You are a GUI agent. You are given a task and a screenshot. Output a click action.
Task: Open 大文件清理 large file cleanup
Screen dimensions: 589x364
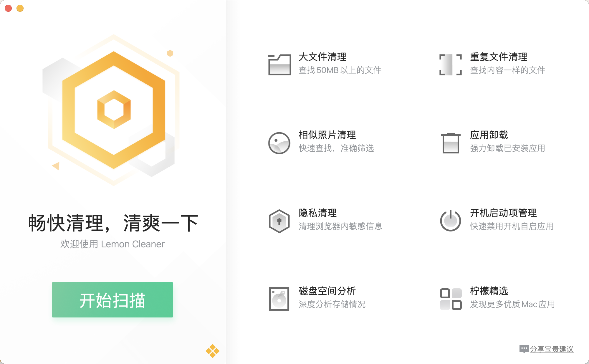(322, 57)
